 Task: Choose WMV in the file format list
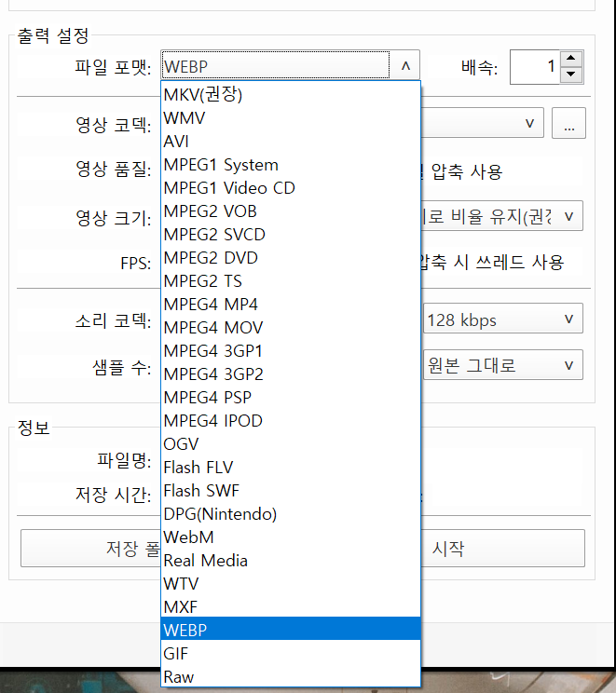click(x=291, y=118)
